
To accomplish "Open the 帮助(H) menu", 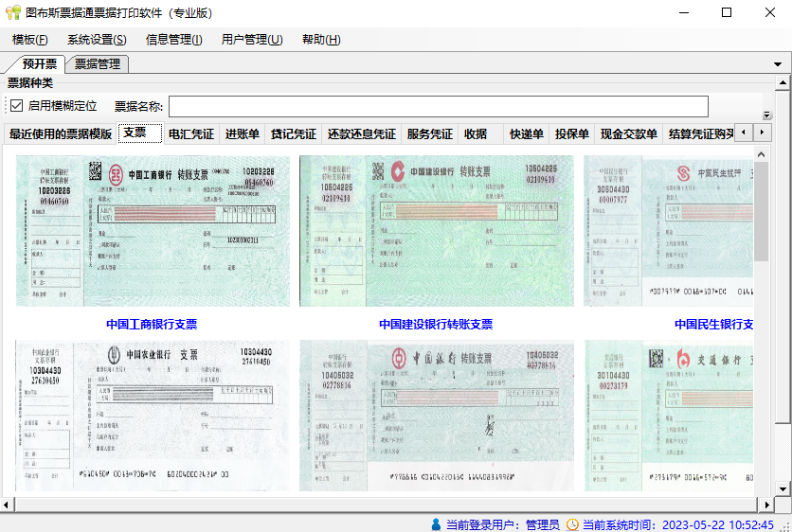I will pyautogui.click(x=321, y=40).
